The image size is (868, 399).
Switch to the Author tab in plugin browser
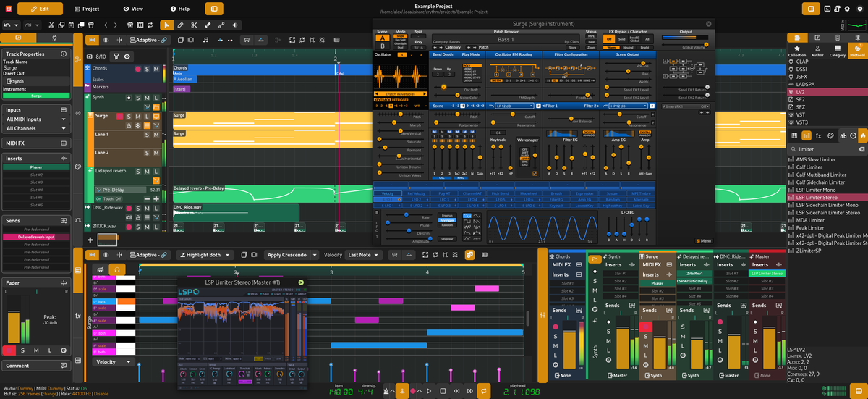tap(817, 51)
